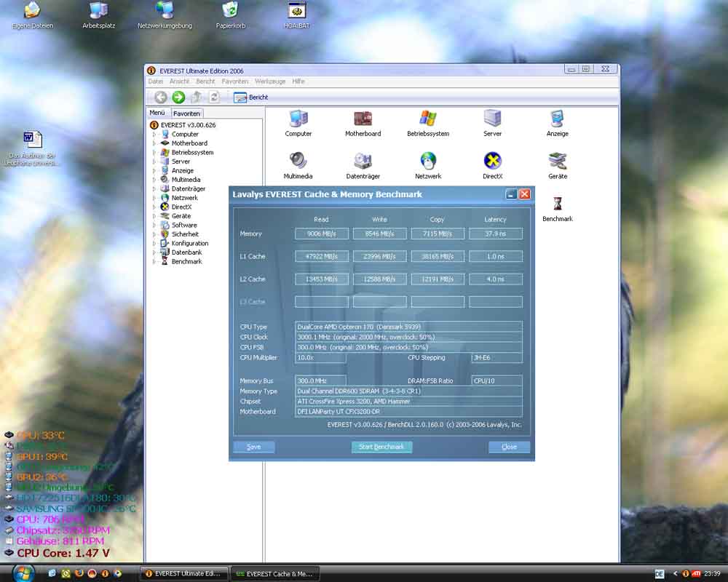
Task: Select DirectX in the sidebar tree
Action: tap(181, 207)
